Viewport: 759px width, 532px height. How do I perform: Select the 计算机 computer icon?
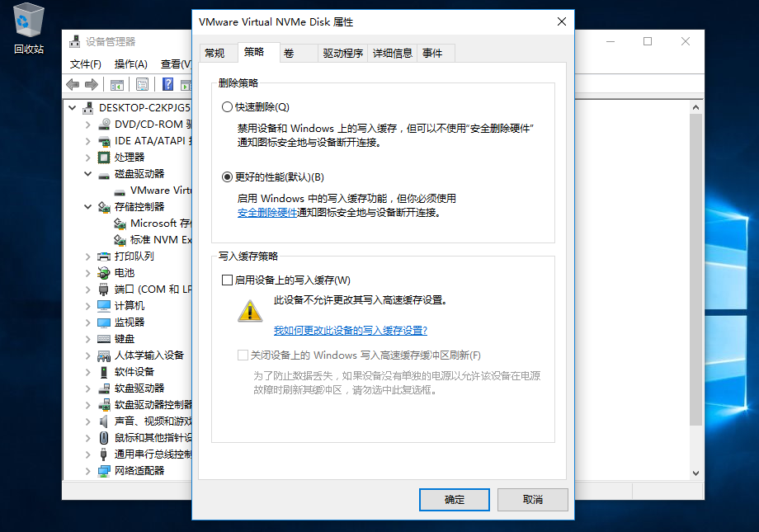(x=104, y=306)
